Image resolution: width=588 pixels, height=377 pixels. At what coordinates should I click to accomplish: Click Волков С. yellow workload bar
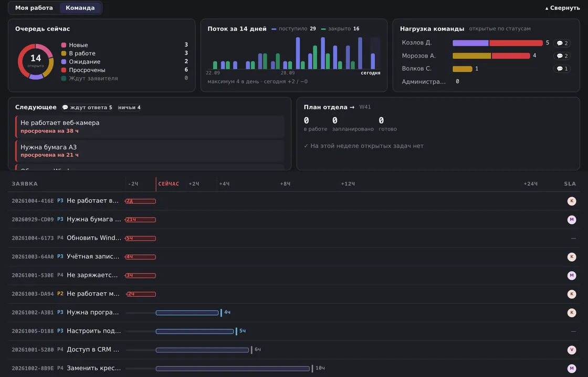(x=463, y=69)
